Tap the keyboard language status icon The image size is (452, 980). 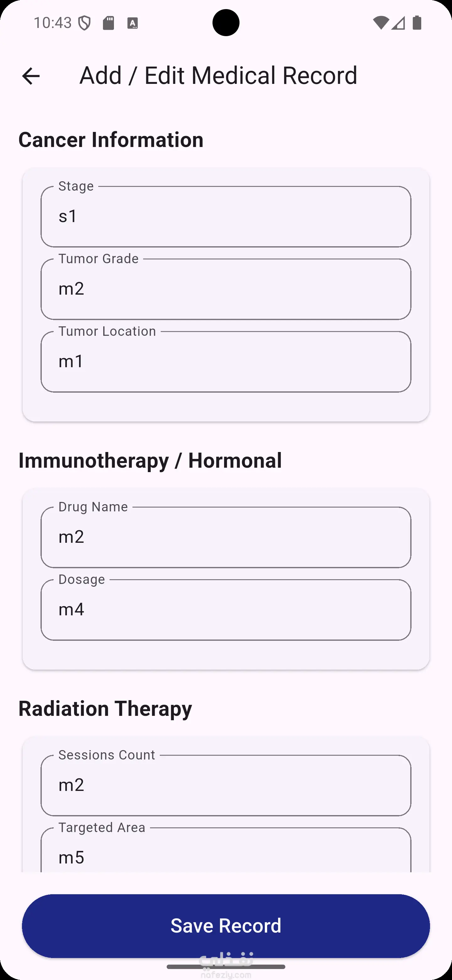pyautogui.click(x=132, y=23)
